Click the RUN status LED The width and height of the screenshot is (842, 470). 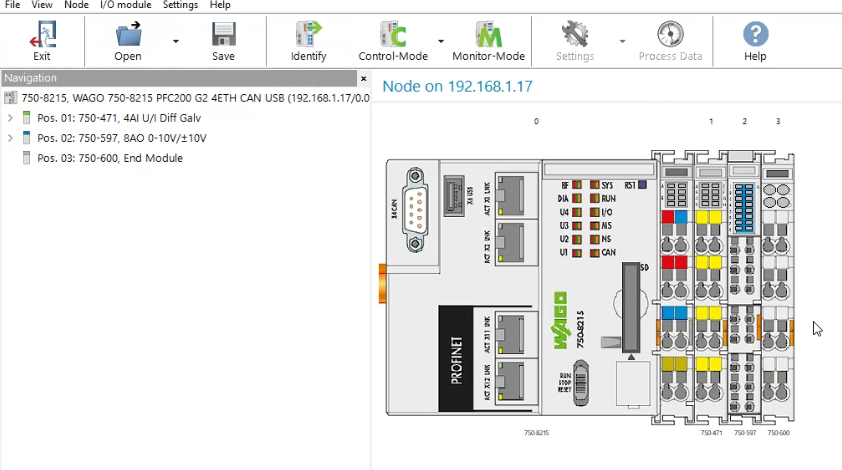click(594, 198)
